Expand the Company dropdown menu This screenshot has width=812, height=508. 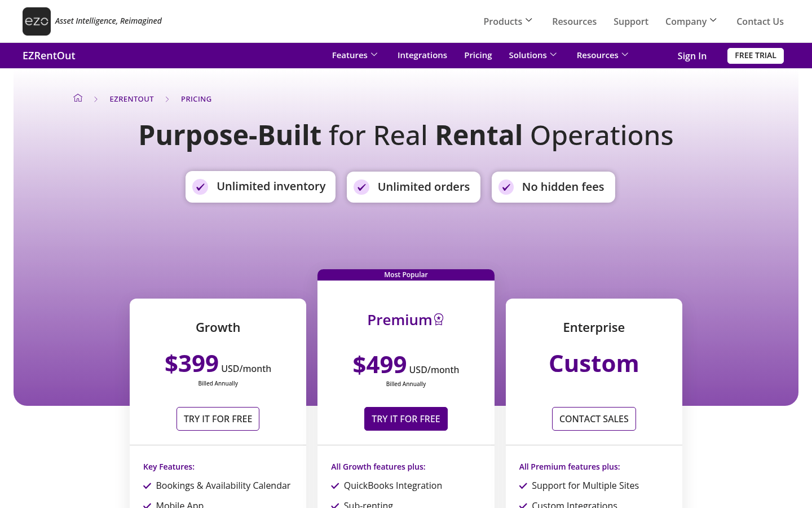coord(691,21)
